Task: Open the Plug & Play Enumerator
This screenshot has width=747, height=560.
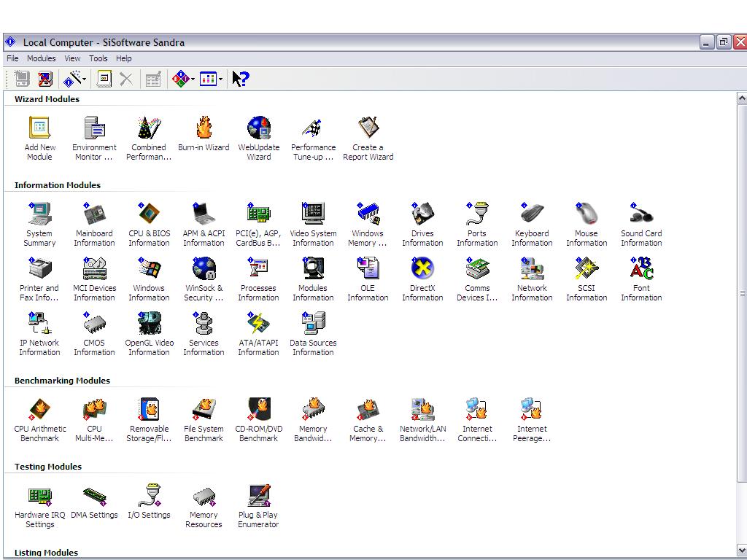Action: (x=258, y=506)
